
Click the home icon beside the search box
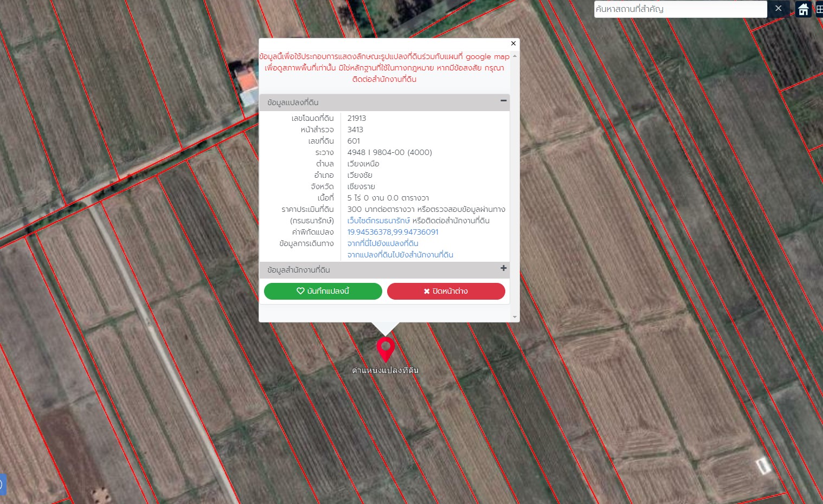(x=803, y=9)
